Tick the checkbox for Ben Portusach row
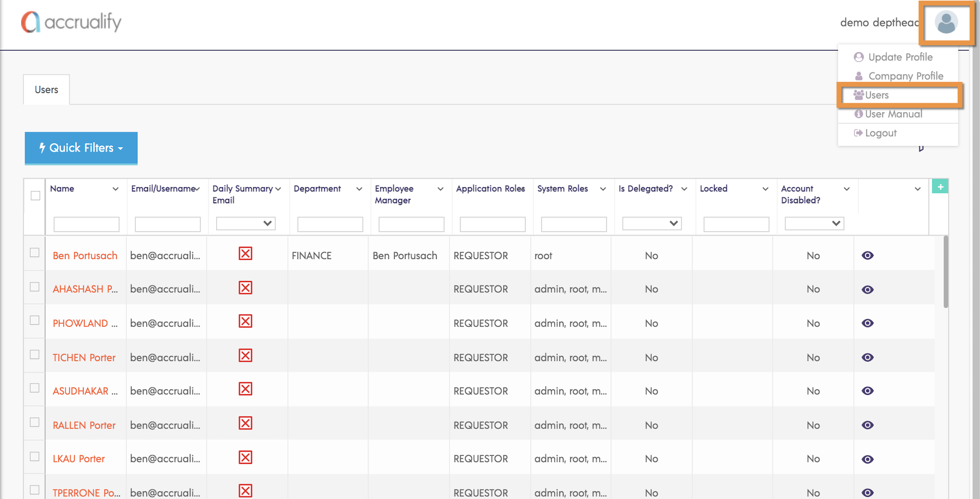The image size is (980, 499). [x=35, y=253]
